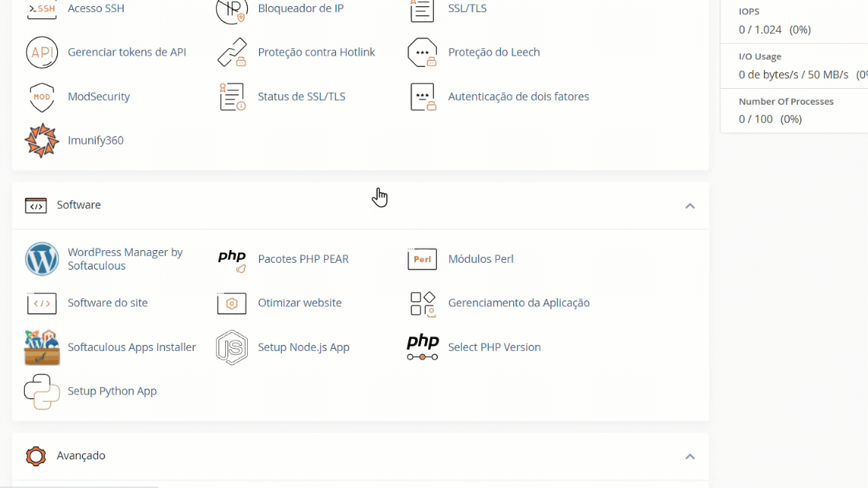The width and height of the screenshot is (868, 488).
Task: Click the Gerenciar tokens de API icon
Action: pos(41,53)
